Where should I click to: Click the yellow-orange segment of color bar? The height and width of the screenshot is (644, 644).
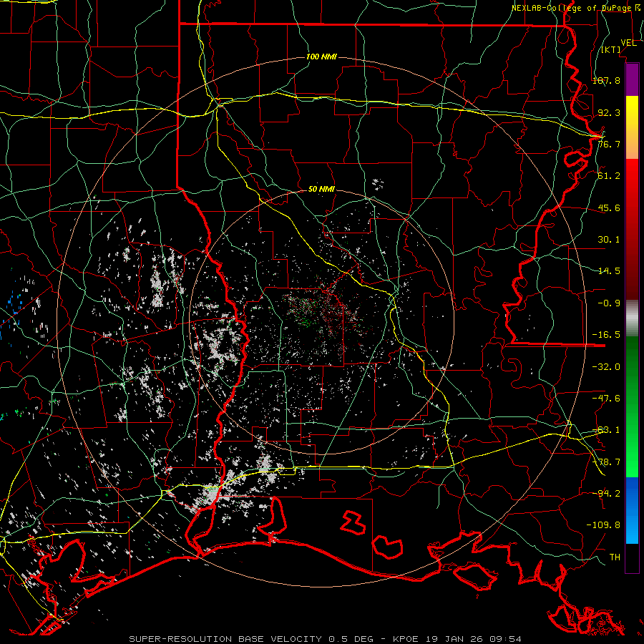click(x=632, y=127)
